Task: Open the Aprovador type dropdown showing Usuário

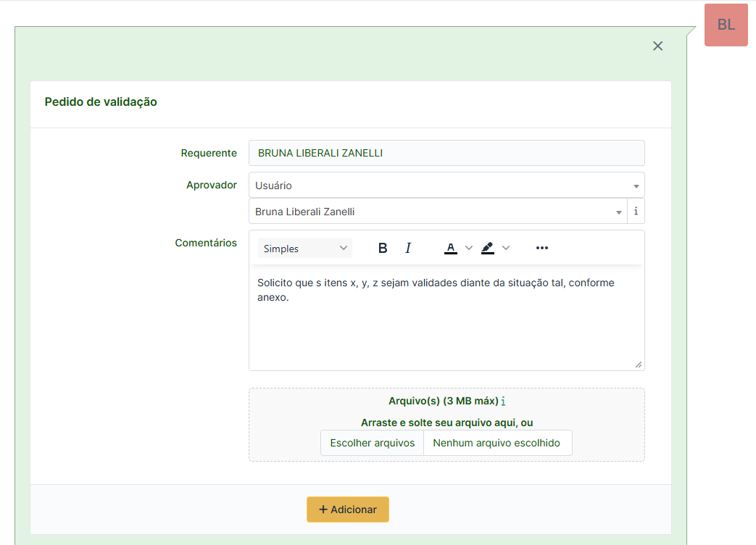Action: pos(446,186)
